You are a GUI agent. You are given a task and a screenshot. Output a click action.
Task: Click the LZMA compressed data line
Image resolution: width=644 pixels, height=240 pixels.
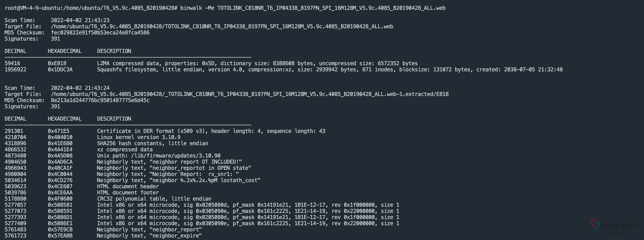257,63
